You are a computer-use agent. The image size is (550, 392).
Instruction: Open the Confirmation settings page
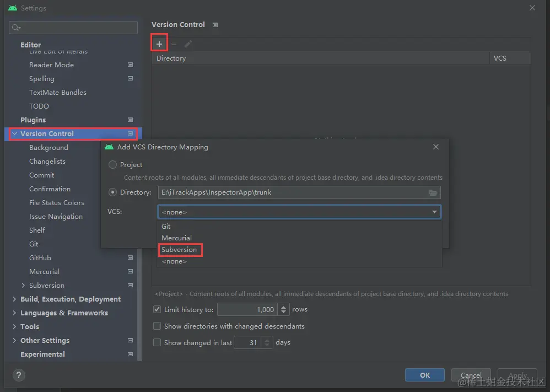click(x=50, y=189)
